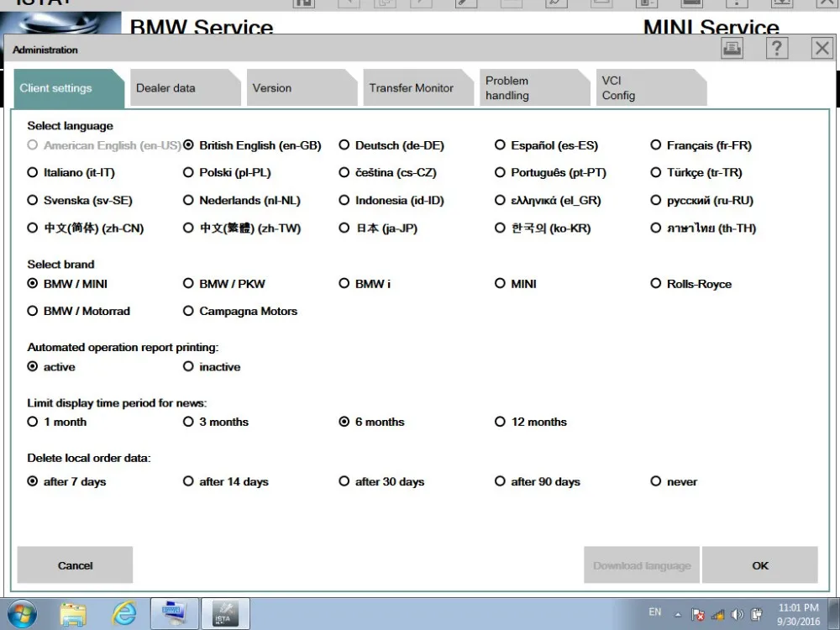Close the Administration dialog with X icon
The image size is (840, 630).
pyautogui.click(x=822, y=49)
